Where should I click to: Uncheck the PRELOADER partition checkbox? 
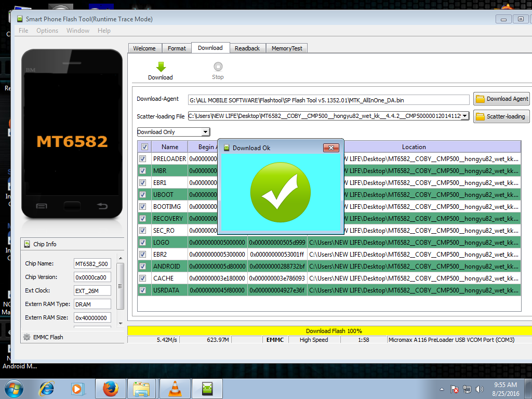click(x=143, y=158)
